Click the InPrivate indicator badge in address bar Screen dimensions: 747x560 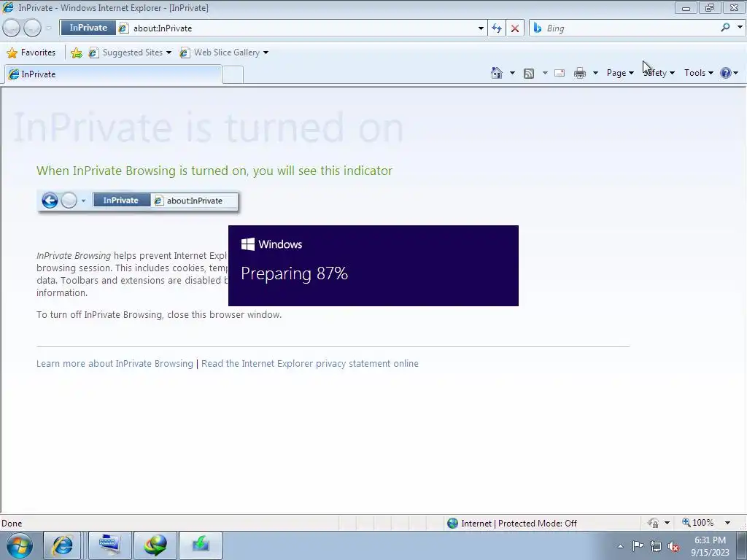[88, 28]
